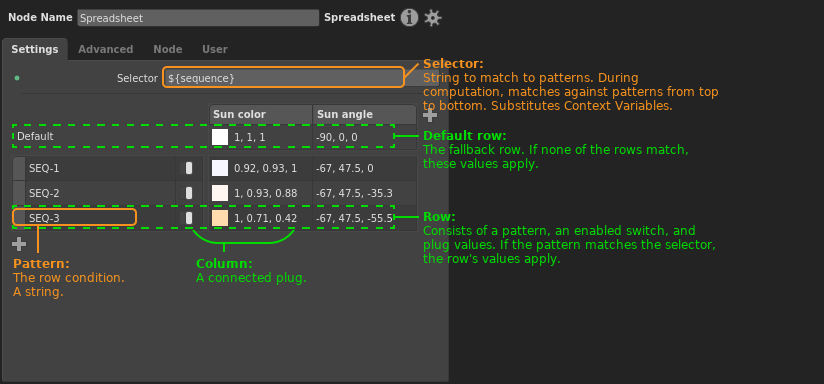Image resolution: width=824 pixels, height=384 pixels.
Task: Open the SEQ-1 row color swatch
Action: (220, 168)
